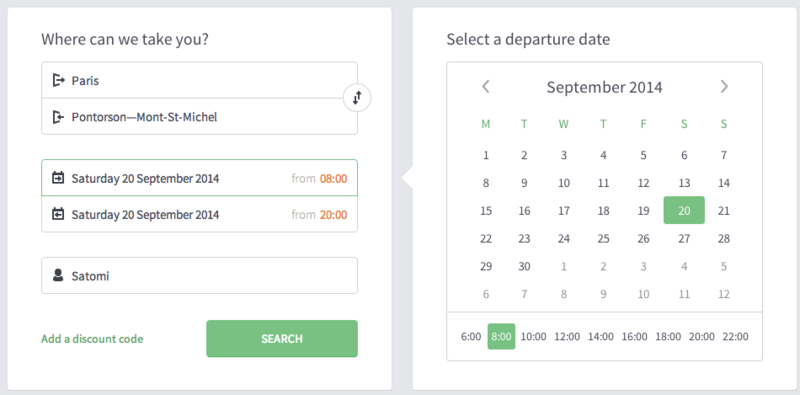Open the return date field showing 20:00
This screenshot has width=800, height=395.
pyautogui.click(x=199, y=214)
